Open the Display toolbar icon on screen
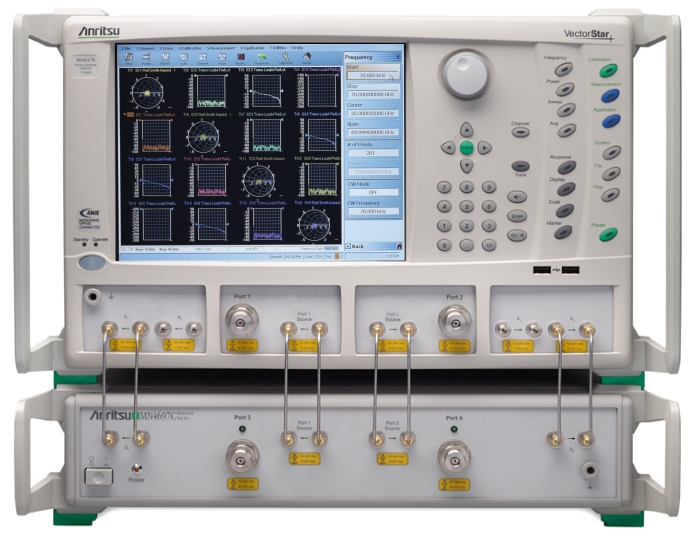 [240, 58]
